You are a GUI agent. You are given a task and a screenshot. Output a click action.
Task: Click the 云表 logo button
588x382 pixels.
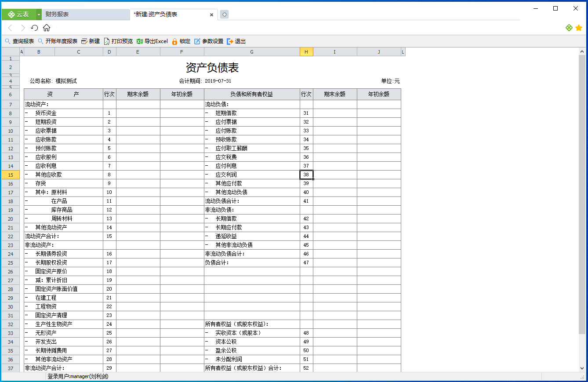(19, 15)
